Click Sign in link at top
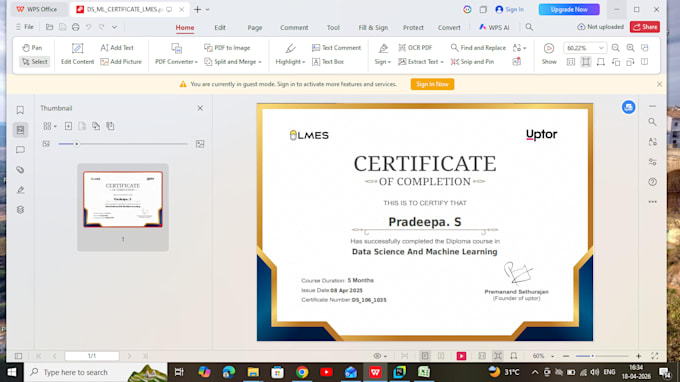The image size is (680, 382). [x=510, y=9]
